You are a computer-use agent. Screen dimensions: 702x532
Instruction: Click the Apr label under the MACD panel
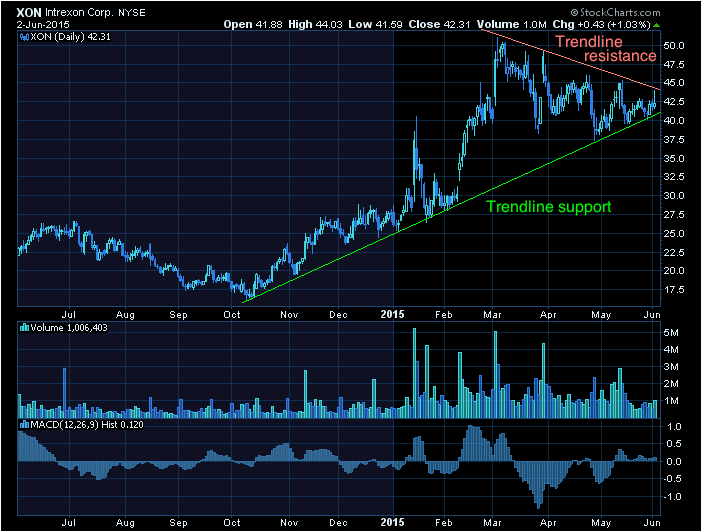pos(548,523)
